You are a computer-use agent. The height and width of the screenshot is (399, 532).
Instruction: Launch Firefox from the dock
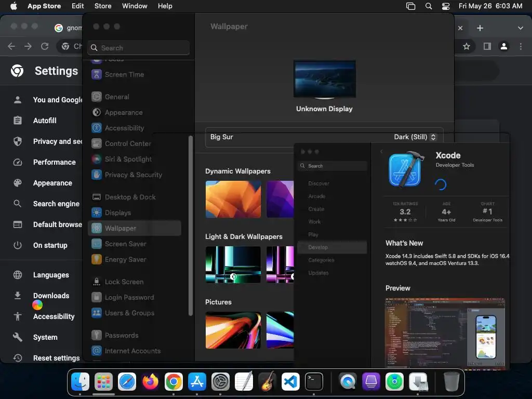tap(150, 382)
